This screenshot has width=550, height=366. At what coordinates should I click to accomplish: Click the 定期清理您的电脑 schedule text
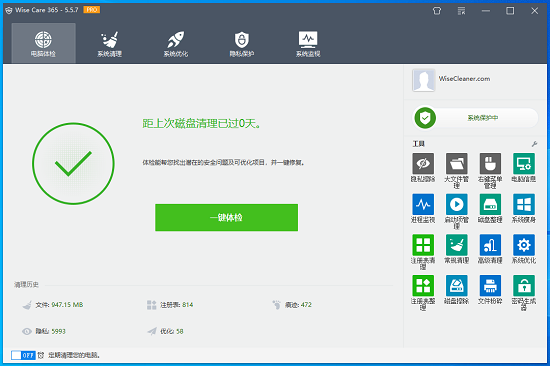click(74, 355)
